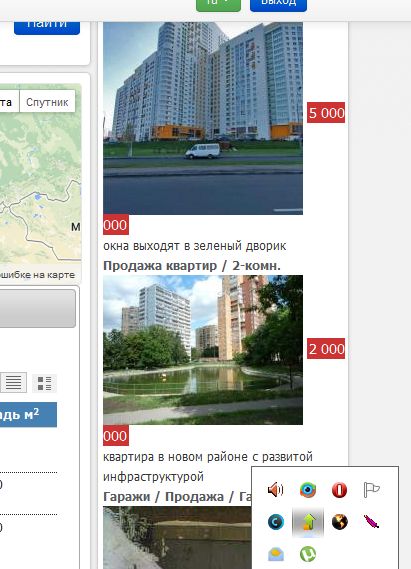Click the purple feather tray icon
411x569 pixels.
(x=371, y=522)
